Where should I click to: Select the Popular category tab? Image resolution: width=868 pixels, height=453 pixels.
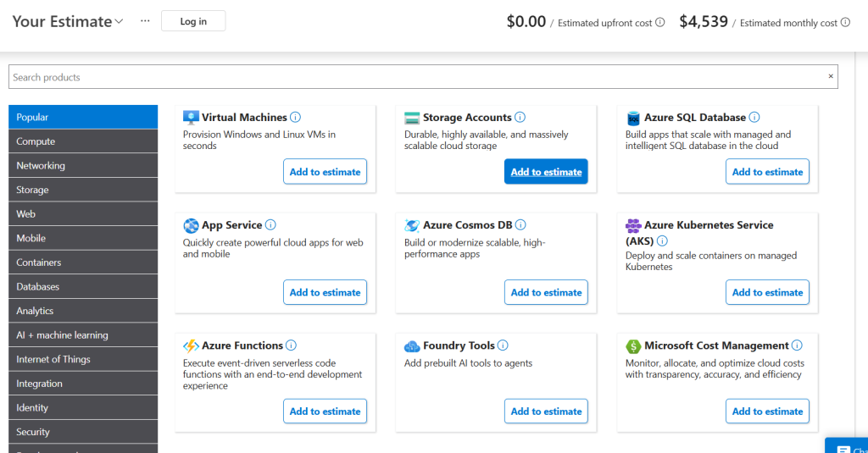pyautogui.click(x=83, y=117)
